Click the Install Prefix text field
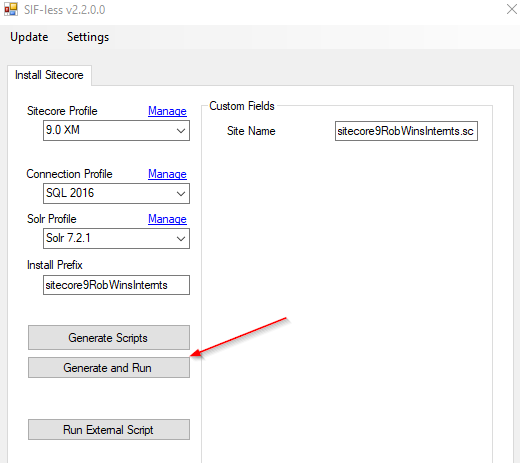The image size is (520, 463). (116, 285)
